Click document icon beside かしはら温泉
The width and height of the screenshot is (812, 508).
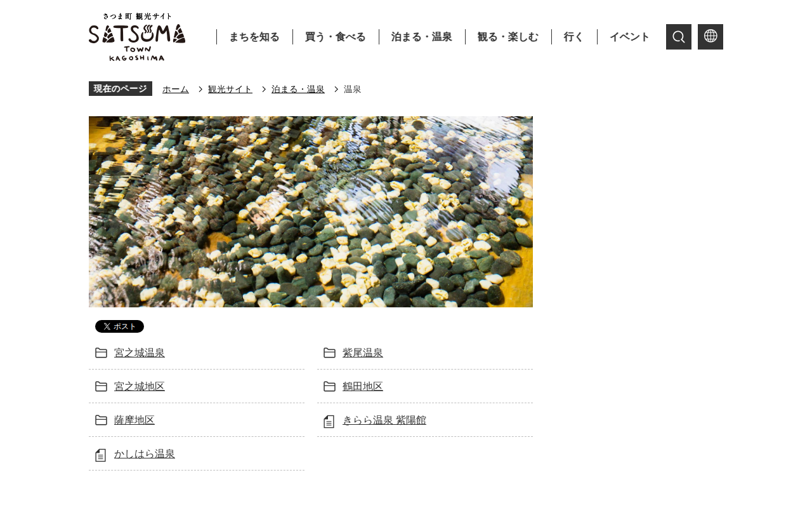point(100,455)
